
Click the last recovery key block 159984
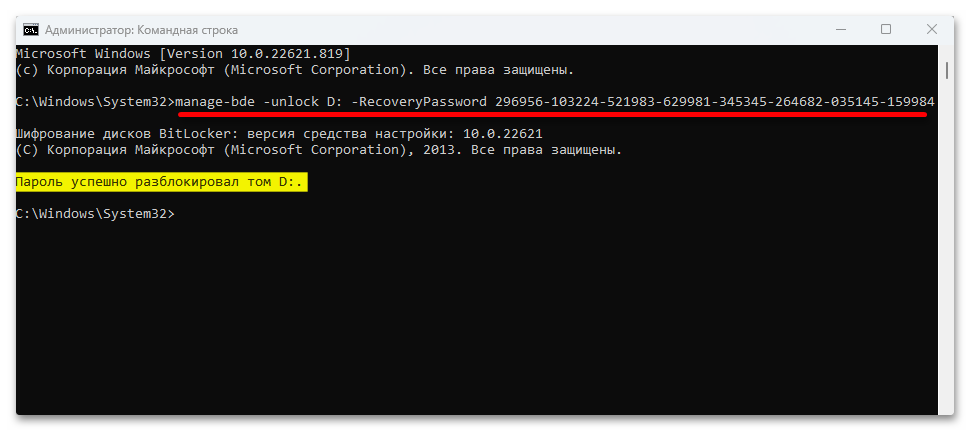click(910, 102)
